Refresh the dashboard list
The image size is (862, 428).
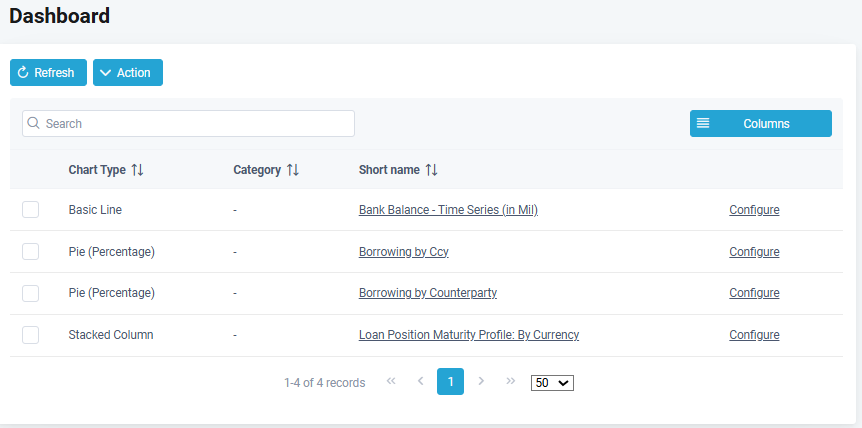pos(48,73)
